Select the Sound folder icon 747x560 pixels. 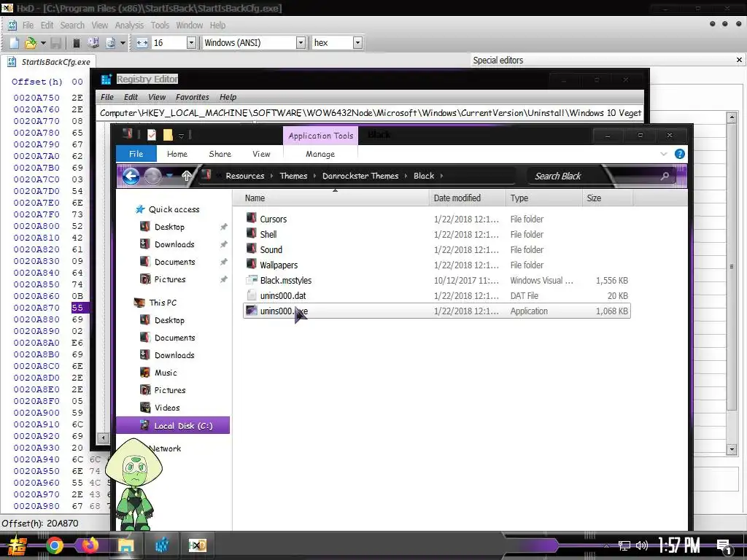(252, 249)
